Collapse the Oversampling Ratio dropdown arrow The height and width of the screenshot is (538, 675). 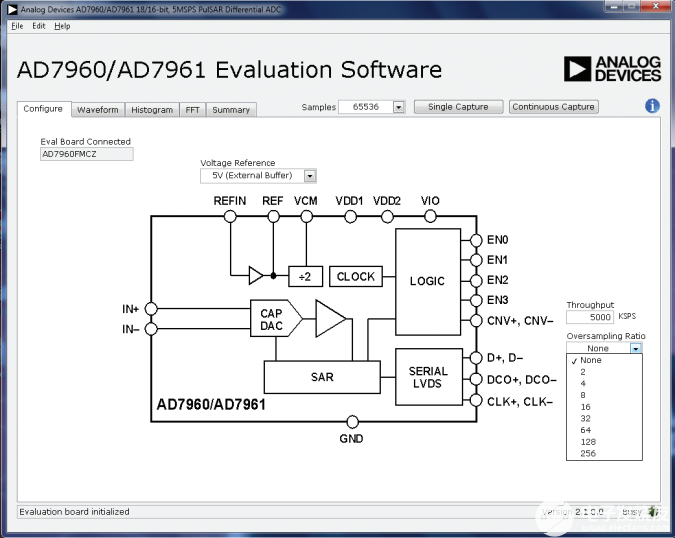click(635, 348)
